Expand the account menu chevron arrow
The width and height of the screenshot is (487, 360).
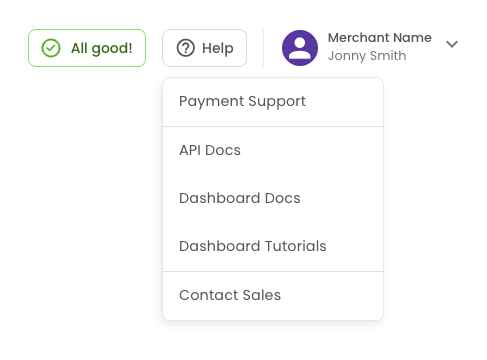coord(452,44)
